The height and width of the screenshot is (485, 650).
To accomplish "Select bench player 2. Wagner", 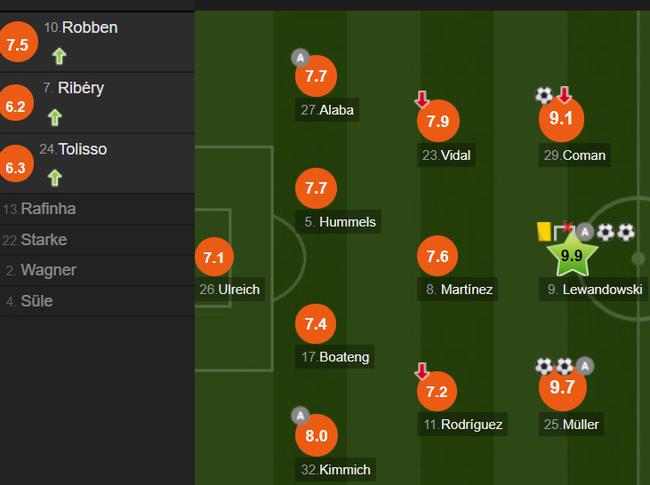I will point(97,270).
